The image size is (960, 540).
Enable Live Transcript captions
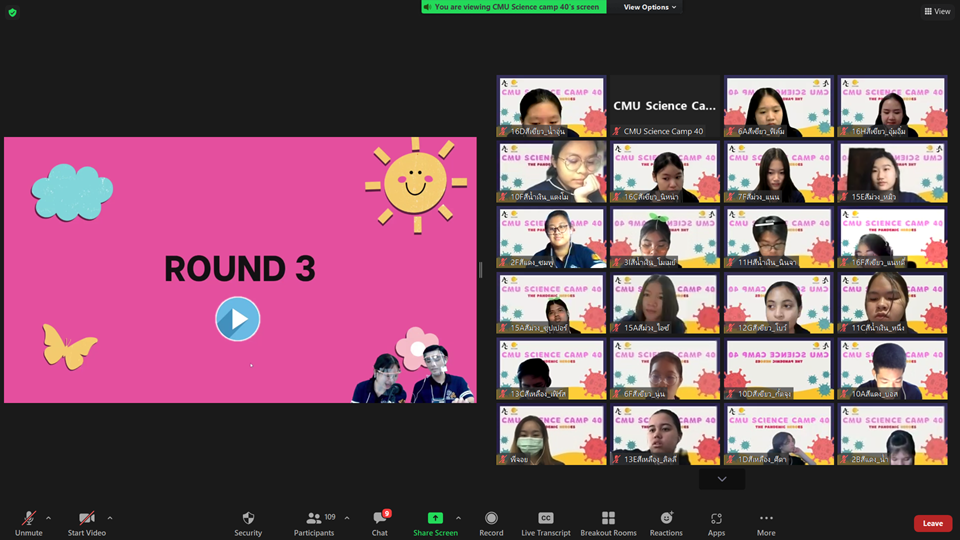546,518
